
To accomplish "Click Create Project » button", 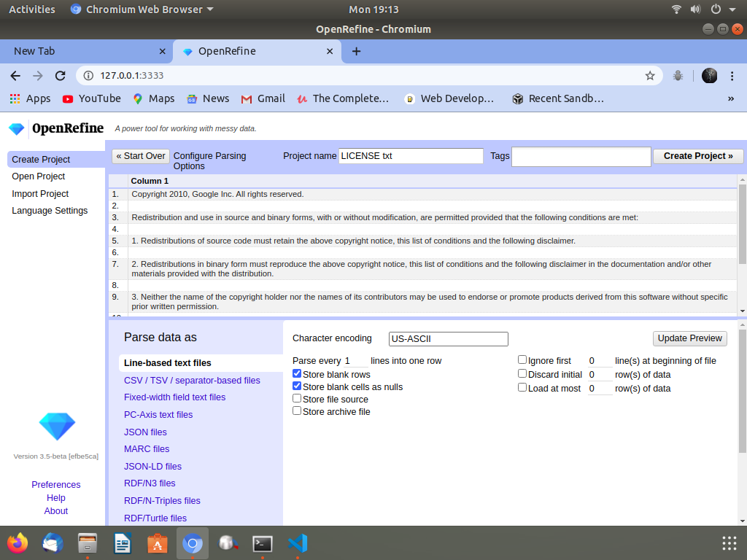I will (698, 156).
